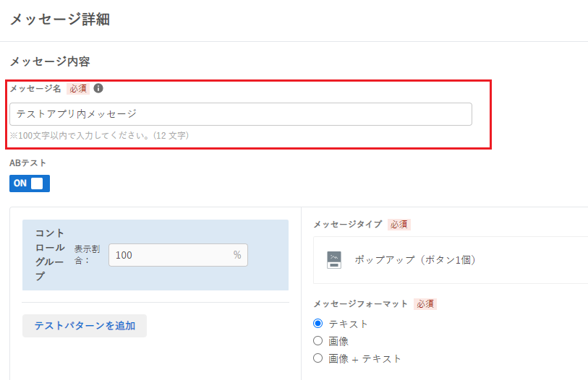588x380 pixels.
Task: Click the 100文字以内 character count hint
Action: coord(99,136)
